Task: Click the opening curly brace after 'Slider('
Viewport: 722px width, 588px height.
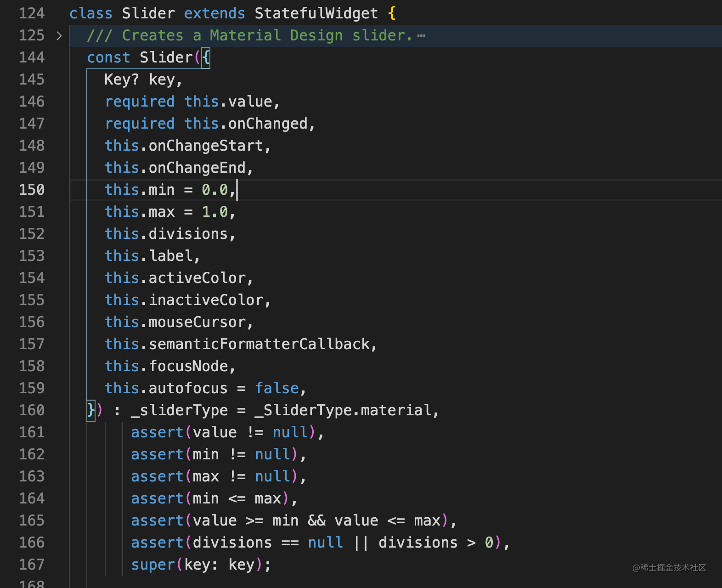Action: point(206,57)
